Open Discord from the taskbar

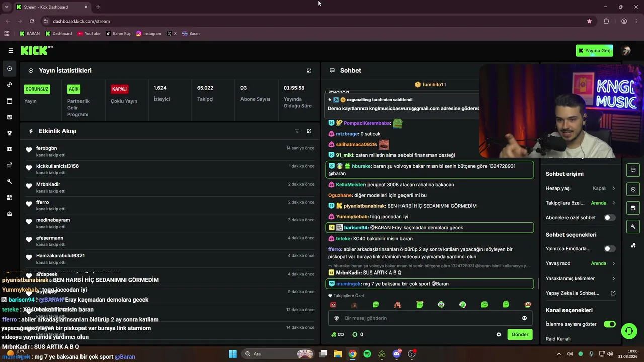397,354
